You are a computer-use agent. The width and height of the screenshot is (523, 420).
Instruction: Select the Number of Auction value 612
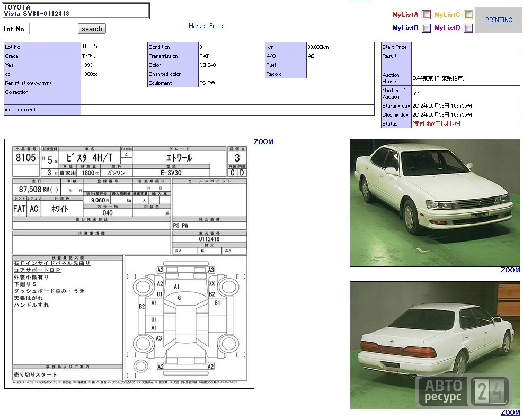pyautogui.click(x=416, y=94)
